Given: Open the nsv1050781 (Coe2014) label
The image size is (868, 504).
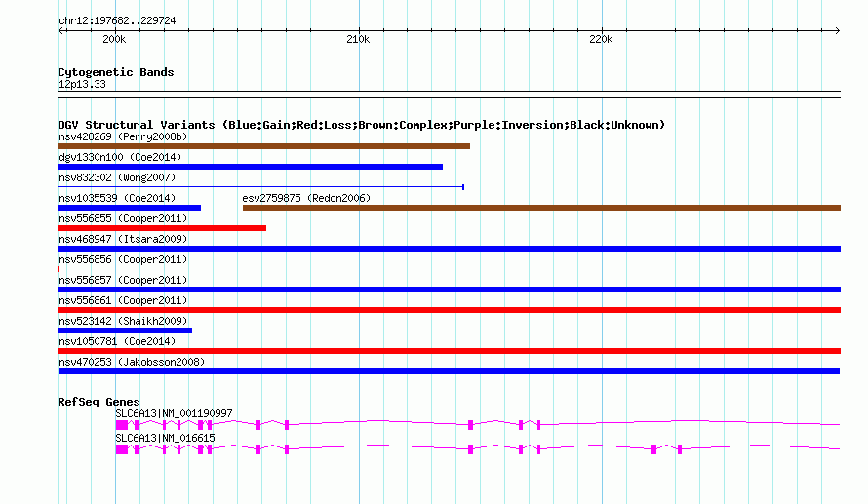Looking at the screenshot, I should click(117, 341).
